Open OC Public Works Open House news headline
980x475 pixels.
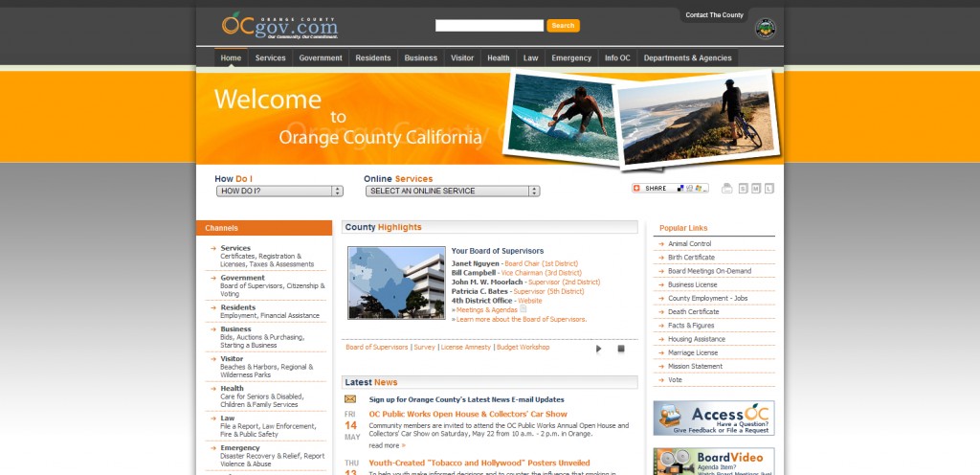tap(468, 415)
